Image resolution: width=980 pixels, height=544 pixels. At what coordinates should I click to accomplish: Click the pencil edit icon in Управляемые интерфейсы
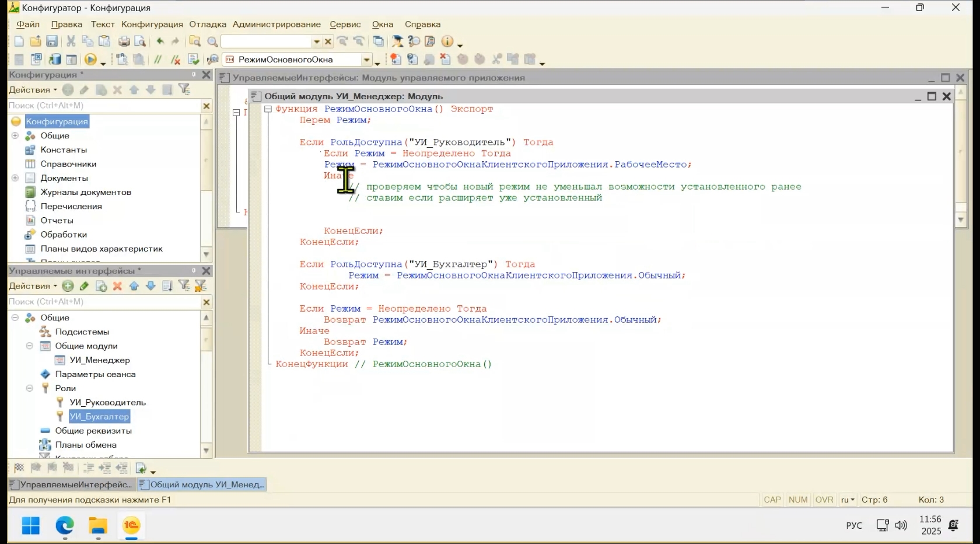pos(85,286)
